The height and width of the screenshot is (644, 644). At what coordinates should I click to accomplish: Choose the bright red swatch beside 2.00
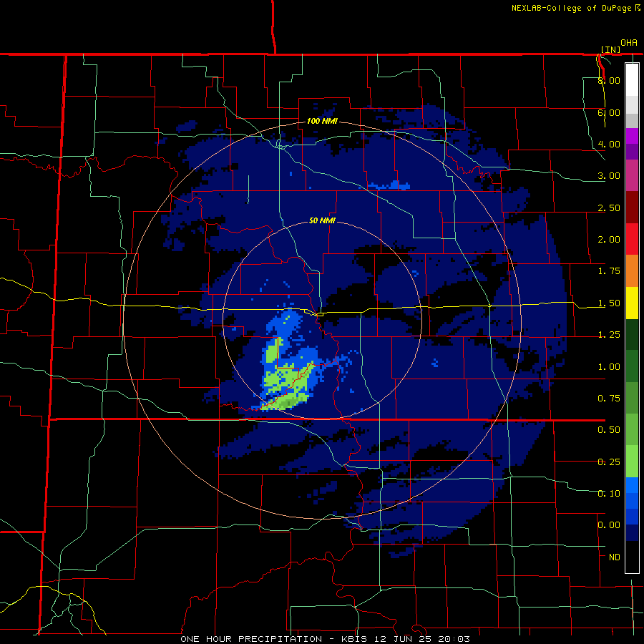pyautogui.click(x=632, y=239)
